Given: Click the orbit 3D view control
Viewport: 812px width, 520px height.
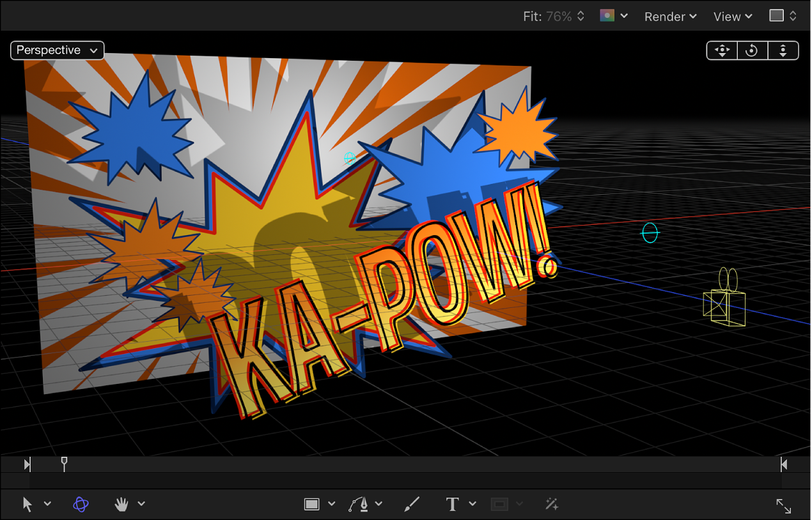Looking at the screenshot, I should click(752, 50).
